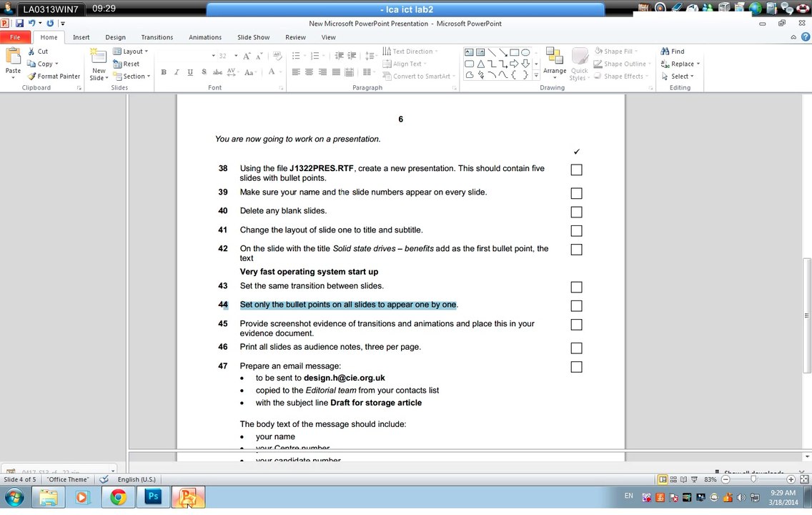The image size is (812, 515).
Task: Toggle Bold formatting
Action: tap(164, 72)
